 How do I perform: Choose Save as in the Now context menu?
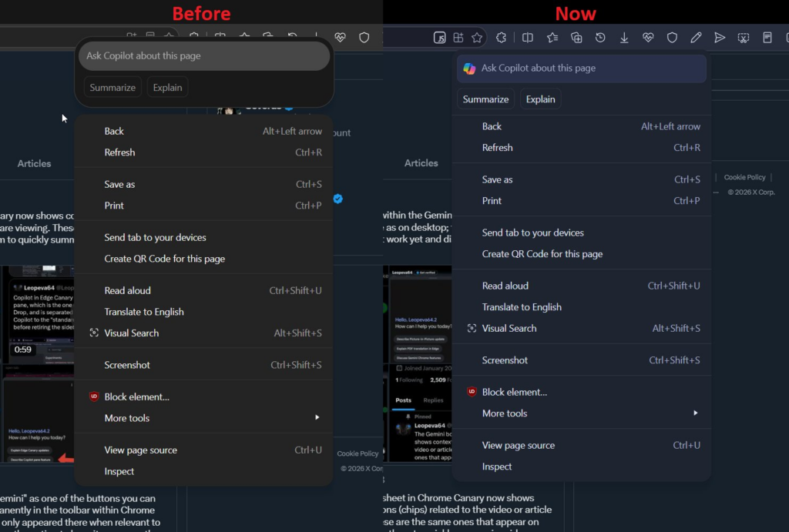pos(582,179)
